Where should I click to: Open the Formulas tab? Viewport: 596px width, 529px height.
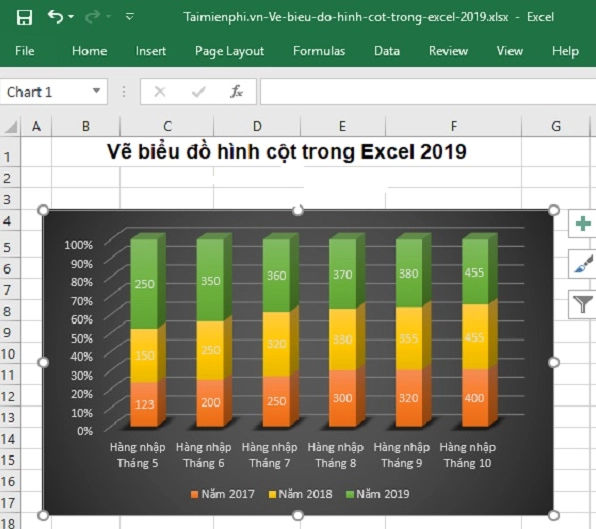click(319, 51)
